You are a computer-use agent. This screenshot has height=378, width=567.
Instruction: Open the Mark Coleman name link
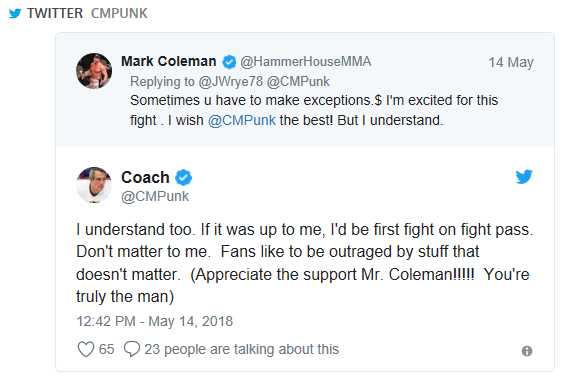(169, 61)
